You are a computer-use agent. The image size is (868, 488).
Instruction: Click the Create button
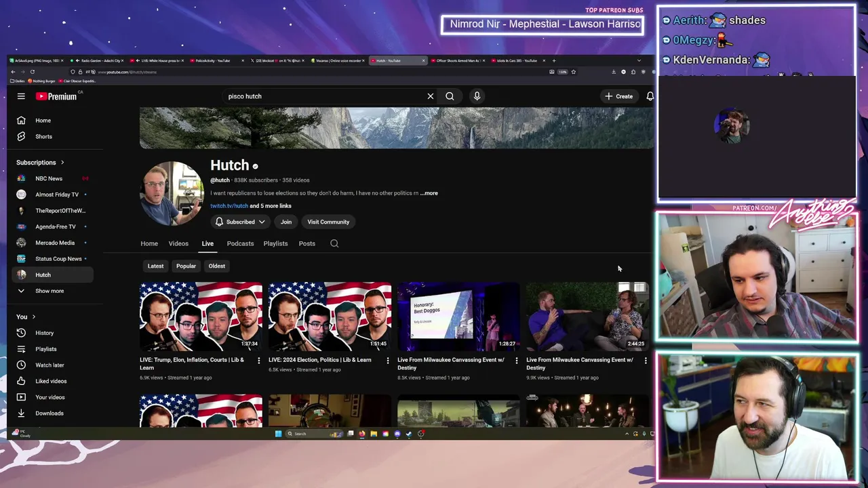click(x=619, y=96)
